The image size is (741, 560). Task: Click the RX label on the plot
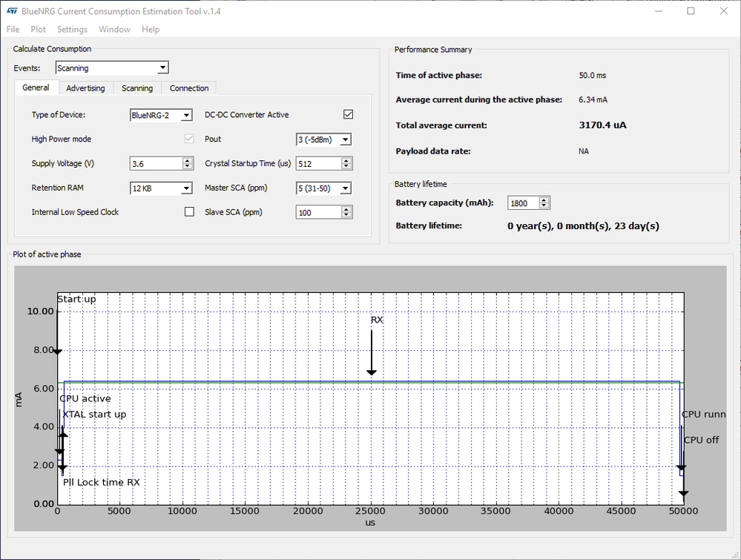377,320
